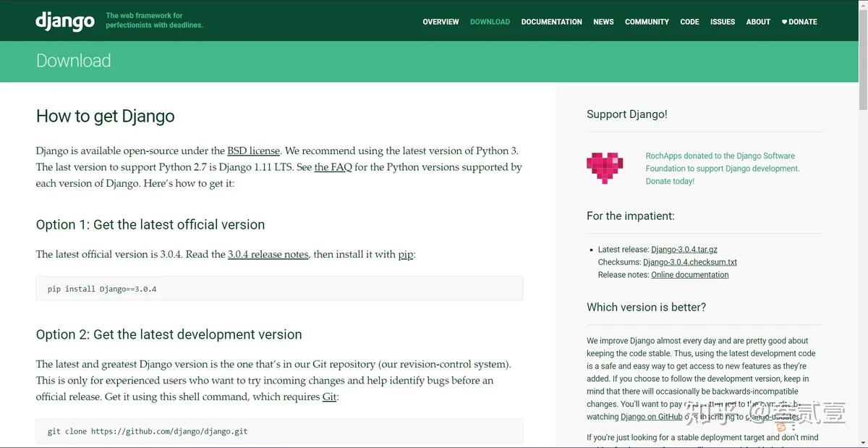Click the pip install Django==3.0.4 code block
Screen dimensions: 868x448
pyautogui.click(x=279, y=289)
